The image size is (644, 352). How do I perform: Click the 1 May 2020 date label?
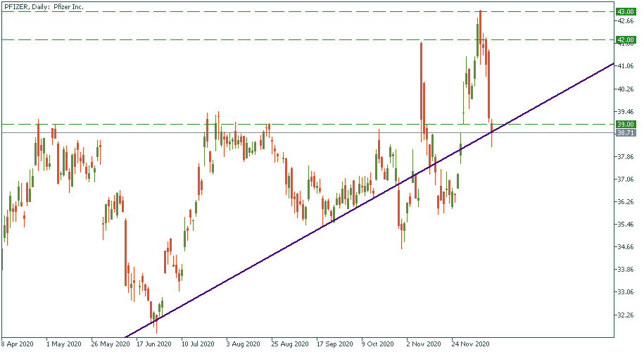coord(61,345)
